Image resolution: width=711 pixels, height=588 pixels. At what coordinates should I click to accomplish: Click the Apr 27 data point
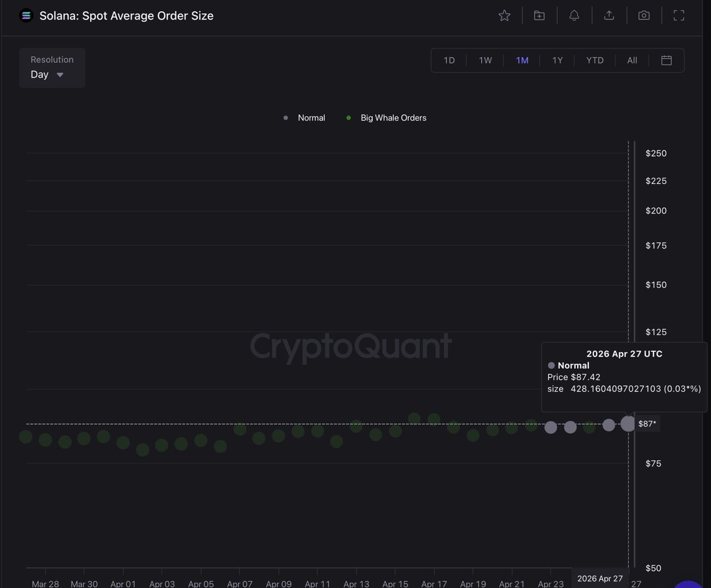click(628, 424)
